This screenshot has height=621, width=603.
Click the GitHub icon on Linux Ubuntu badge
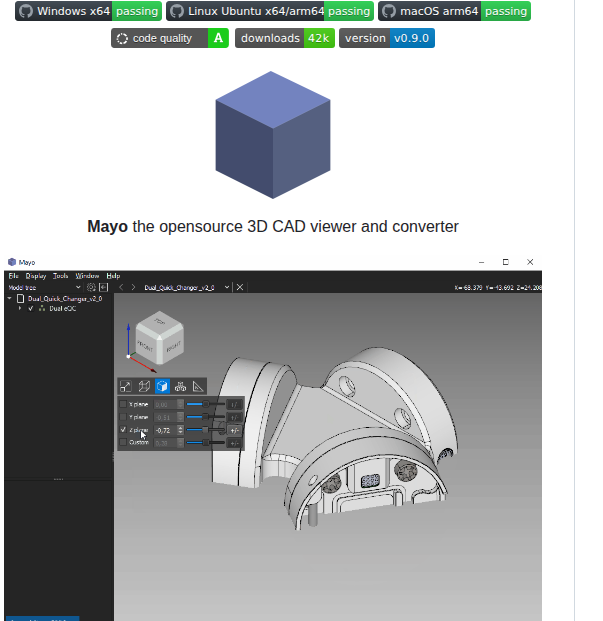pyautogui.click(x=177, y=11)
